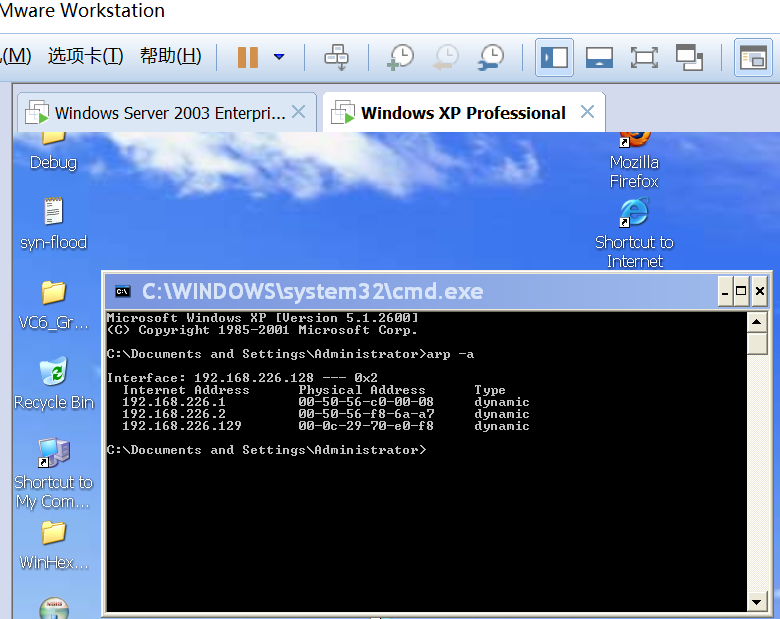Click MAC address 00-50-56-f8-6a-a7
Image resolution: width=780 pixels, height=619 pixels.
click(x=366, y=414)
